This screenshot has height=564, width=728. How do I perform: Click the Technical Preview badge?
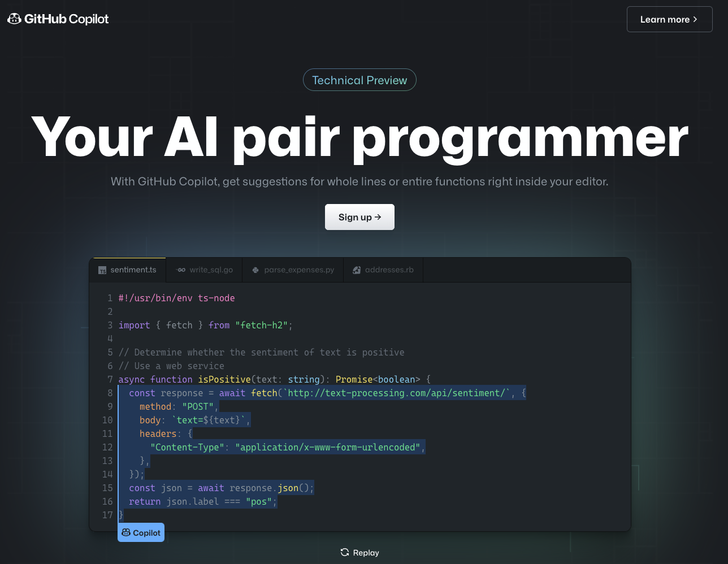tap(359, 80)
